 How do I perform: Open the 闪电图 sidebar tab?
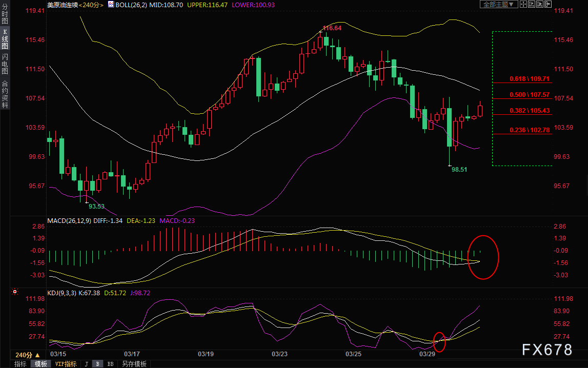click(x=5, y=64)
